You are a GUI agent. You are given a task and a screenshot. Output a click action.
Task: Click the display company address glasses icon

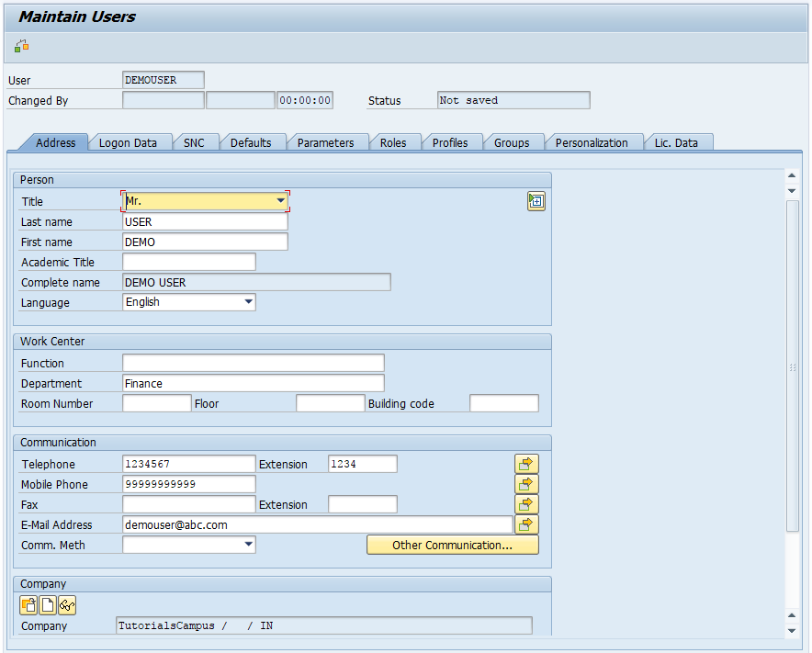tap(67, 604)
